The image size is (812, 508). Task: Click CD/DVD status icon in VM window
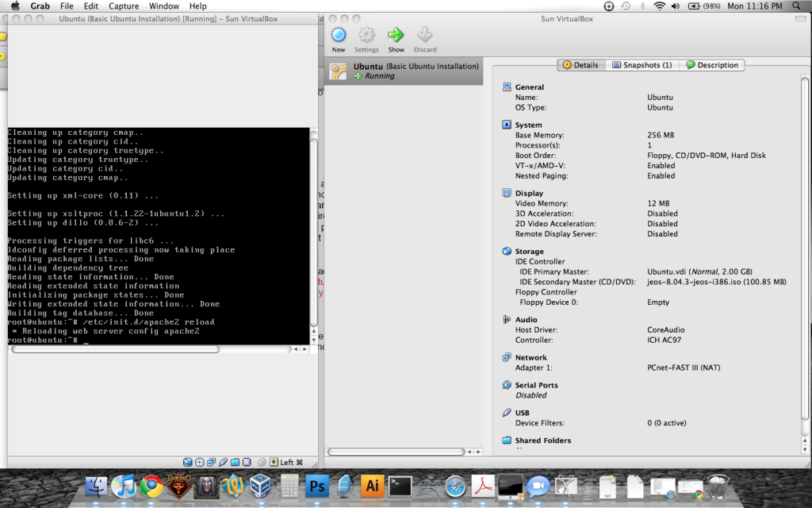(x=199, y=462)
